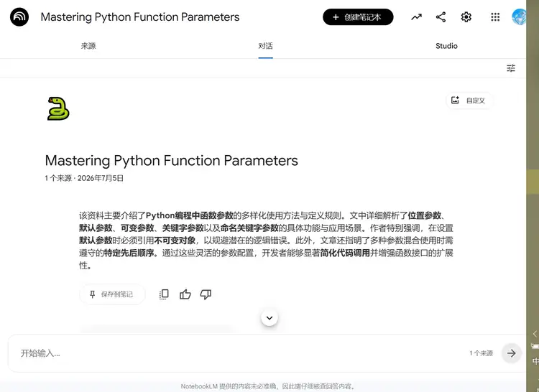Click the account profile avatar

[x=519, y=17]
